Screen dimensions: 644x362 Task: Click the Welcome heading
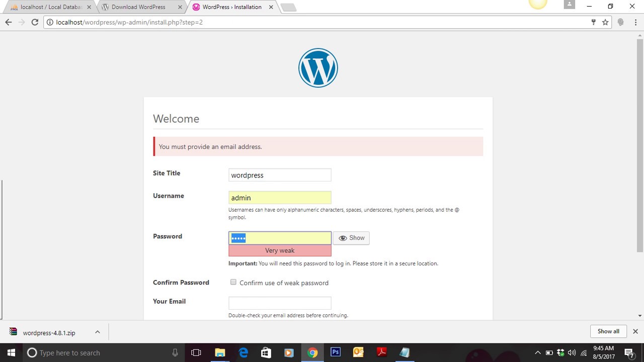(x=176, y=119)
